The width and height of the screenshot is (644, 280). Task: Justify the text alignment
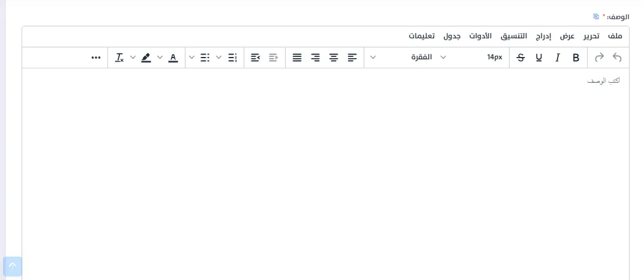(297, 58)
